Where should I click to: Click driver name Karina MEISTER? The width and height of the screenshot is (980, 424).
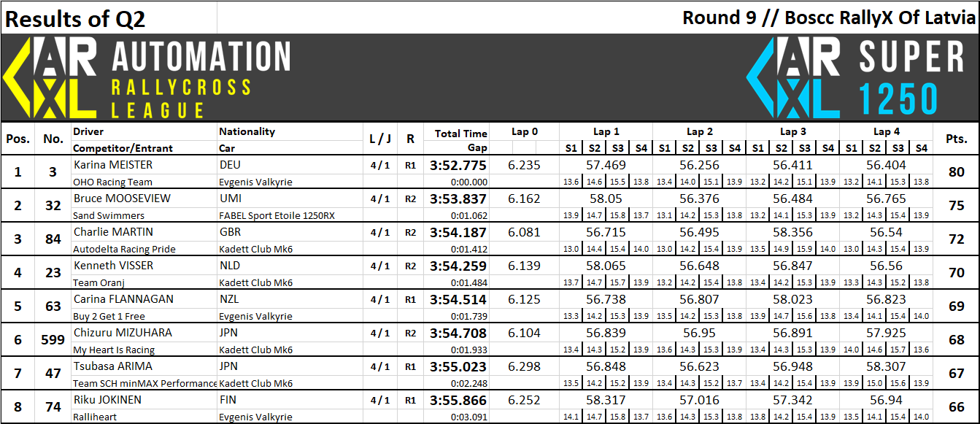click(x=113, y=165)
